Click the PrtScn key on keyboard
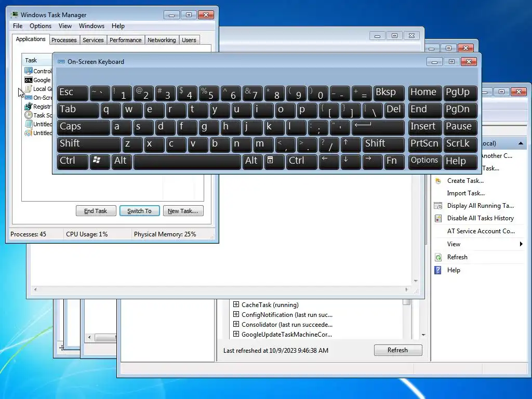 click(425, 144)
